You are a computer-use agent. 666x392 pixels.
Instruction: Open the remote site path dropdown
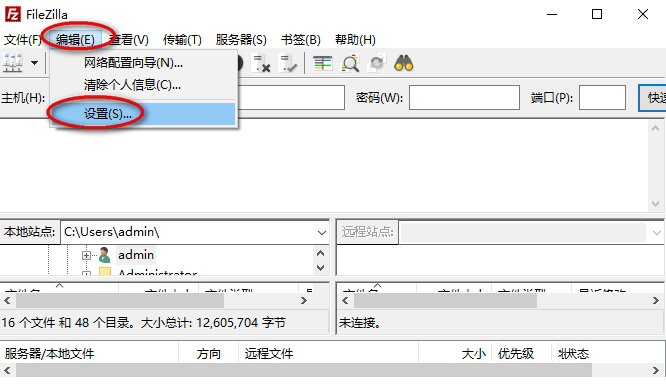point(656,232)
